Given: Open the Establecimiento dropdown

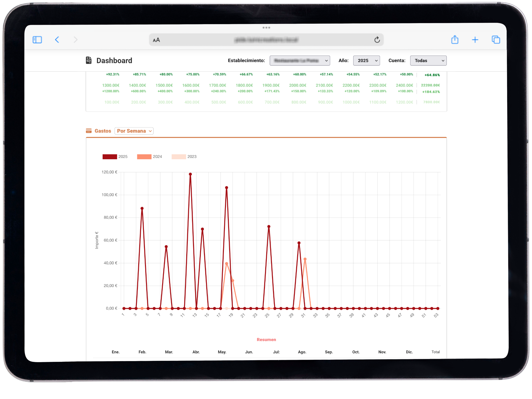Looking at the screenshot, I should 300,61.
